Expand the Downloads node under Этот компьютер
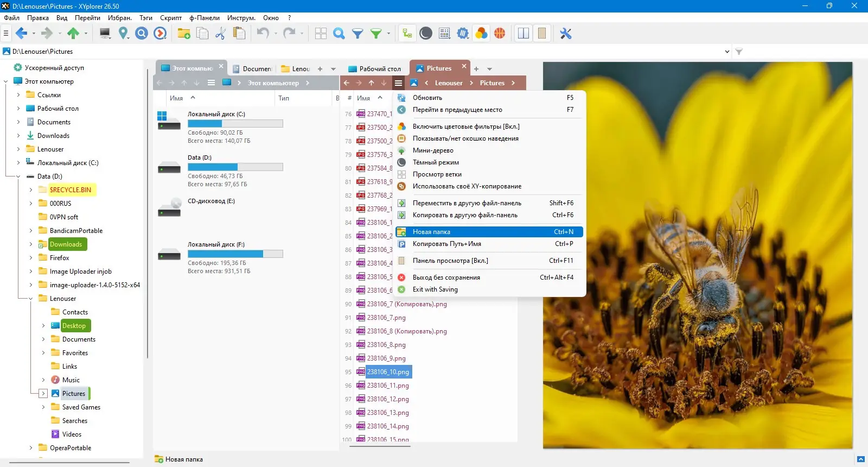Screen dimensions: 868x467 pyautogui.click(x=18, y=136)
